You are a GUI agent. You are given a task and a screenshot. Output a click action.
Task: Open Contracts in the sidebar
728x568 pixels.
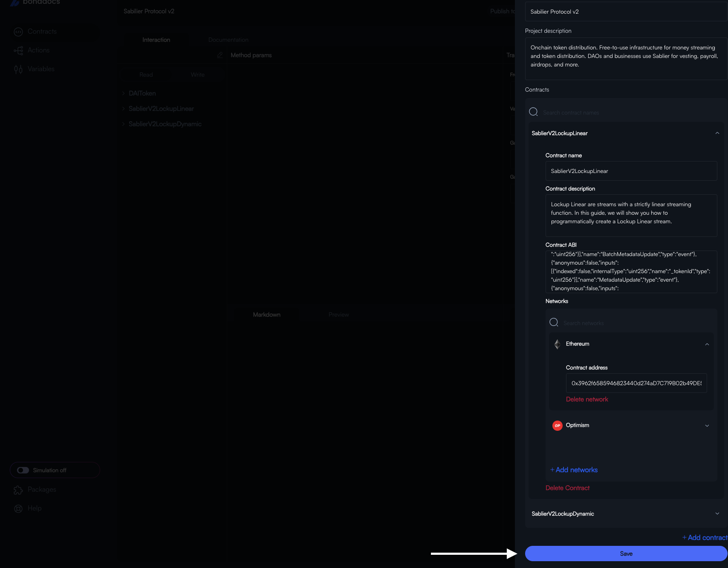tap(42, 32)
